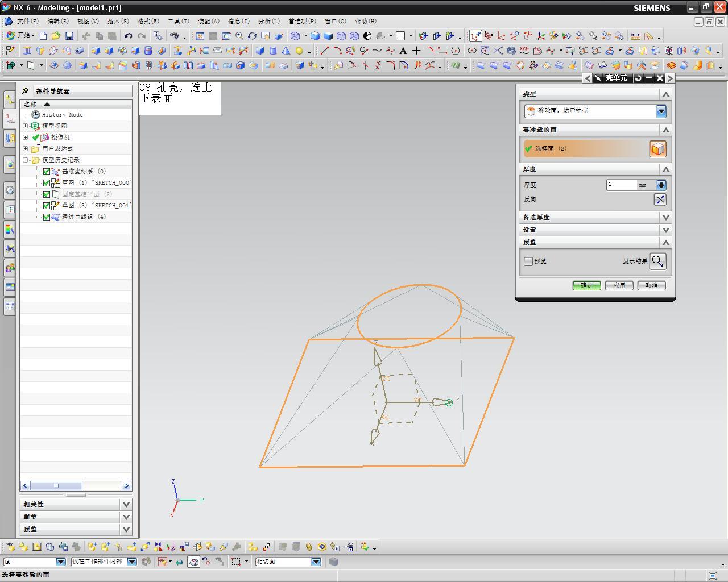Open the 文件 menu
Screen dimensions: 728x582
click(27, 21)
